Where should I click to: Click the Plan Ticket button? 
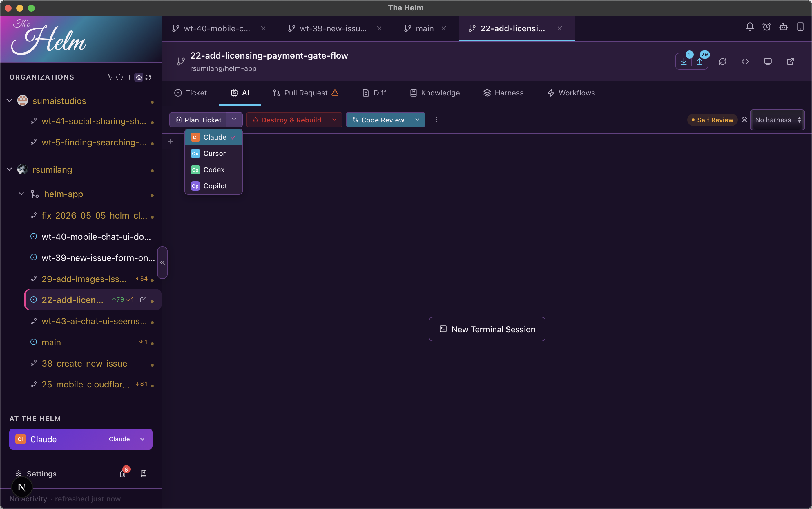pyautogui.click(x=198, y=120)
